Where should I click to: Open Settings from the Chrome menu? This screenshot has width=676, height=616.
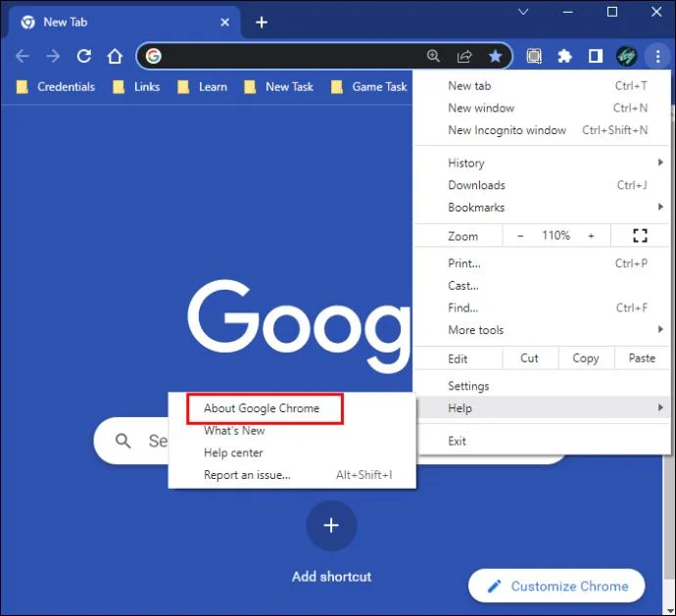(x=468, y=386)
